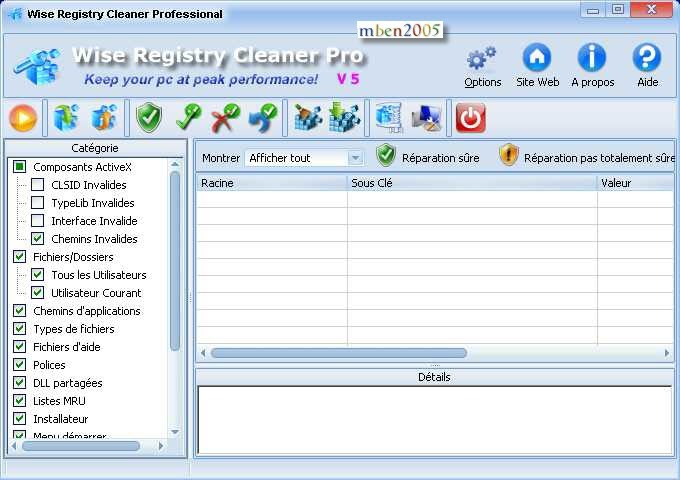Click the red power exit button

click(x=471, y=118)
